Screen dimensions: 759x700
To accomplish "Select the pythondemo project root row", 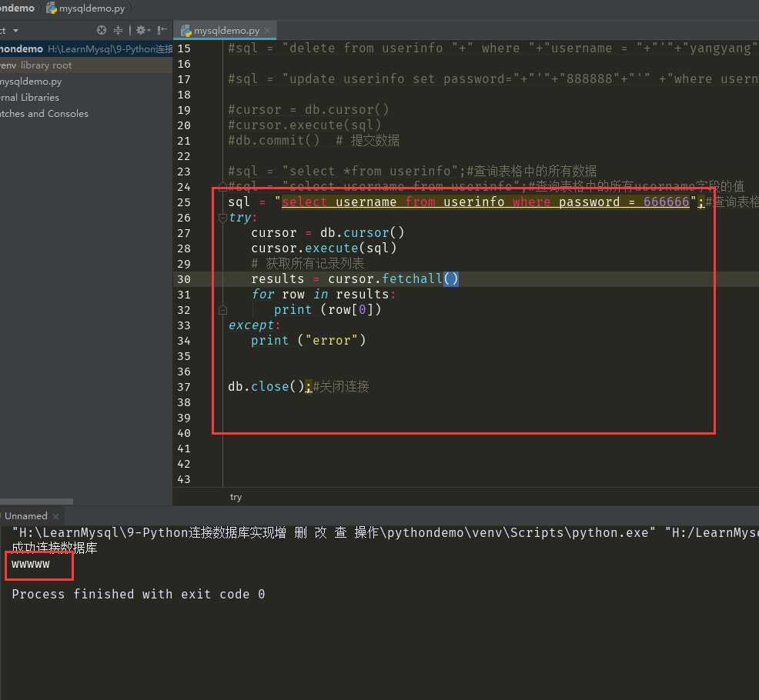I will (86, 49).
